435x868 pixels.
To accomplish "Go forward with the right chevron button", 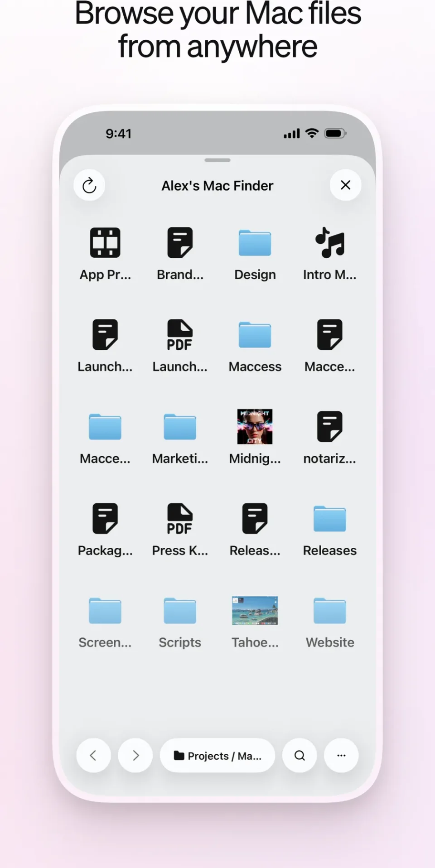I will [135, 755].
